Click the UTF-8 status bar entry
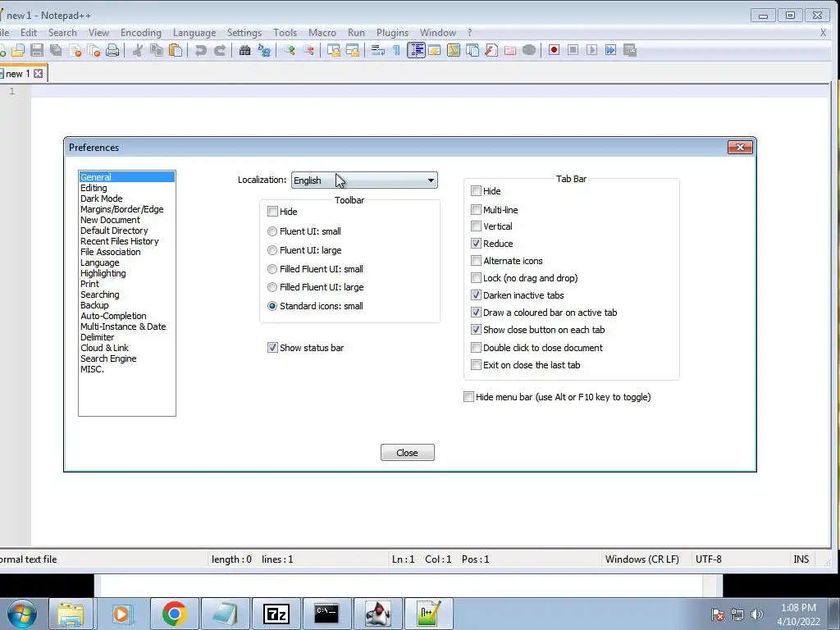 pyautogui.click(x=708, y=559)
